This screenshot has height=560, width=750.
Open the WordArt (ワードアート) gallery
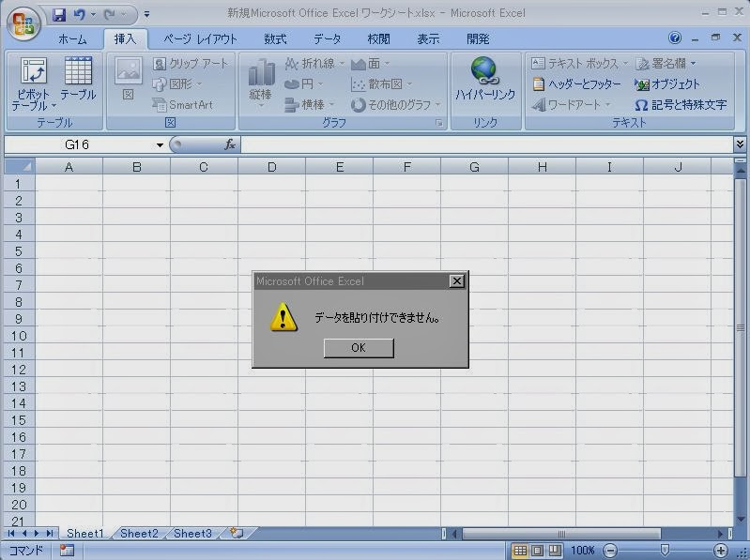click(571, 105)
